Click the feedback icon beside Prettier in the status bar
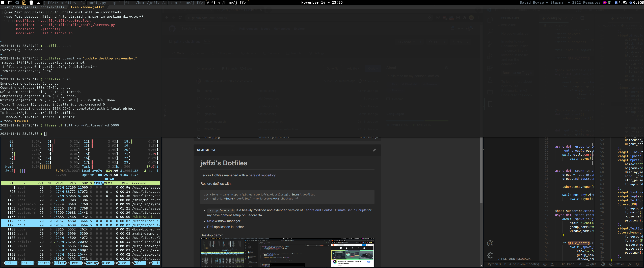Image resolution: width=644 pixels, height=268 pixels. [x=630, y=264]
